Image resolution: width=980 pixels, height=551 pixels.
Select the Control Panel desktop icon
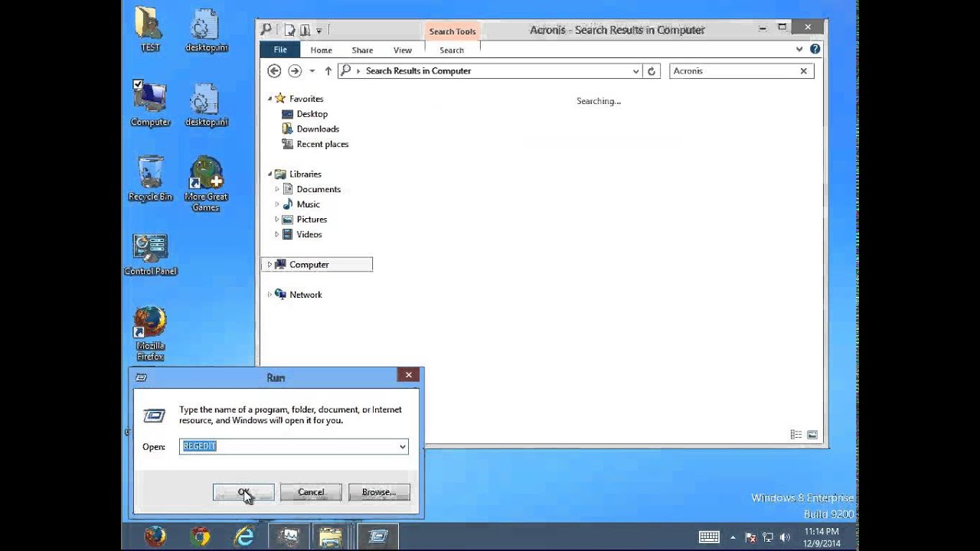pos(150,254)
